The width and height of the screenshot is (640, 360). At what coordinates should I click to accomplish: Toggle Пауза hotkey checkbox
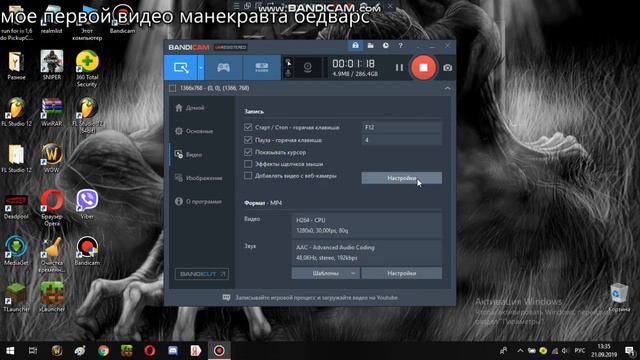[248, 140]
